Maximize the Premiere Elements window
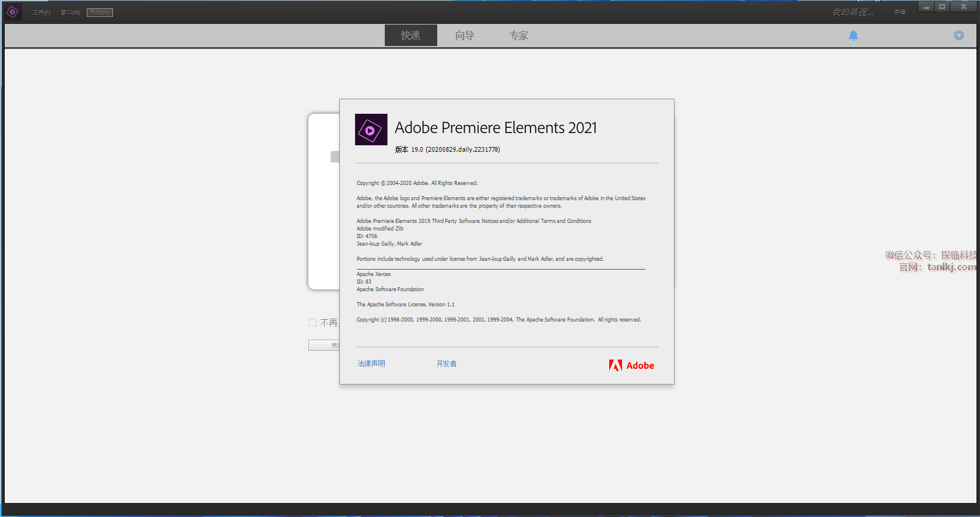The height and width of the screenshot is (517, 980). tap(942, 7)
